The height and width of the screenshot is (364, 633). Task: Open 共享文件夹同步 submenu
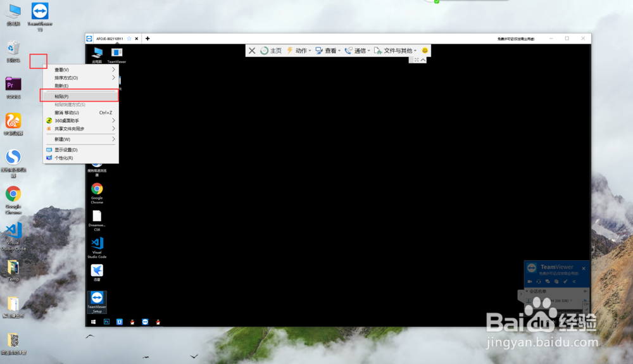(80, 129)
